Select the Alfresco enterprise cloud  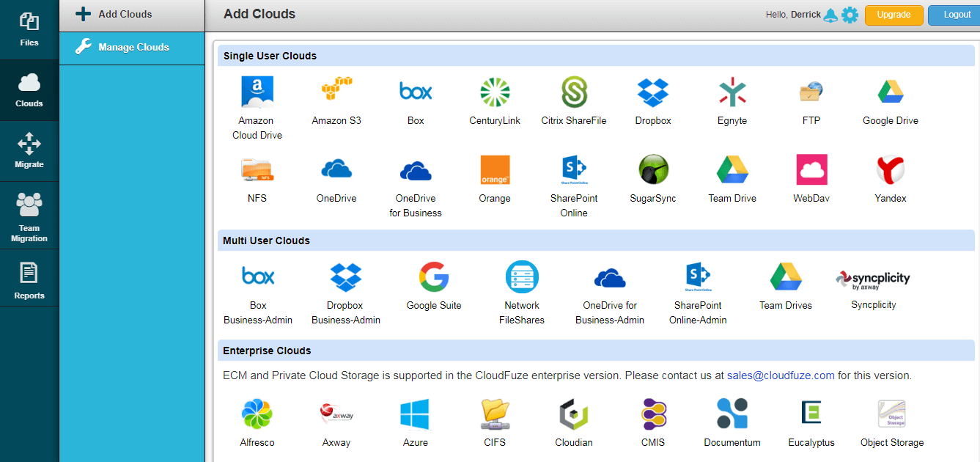[257, 414]
